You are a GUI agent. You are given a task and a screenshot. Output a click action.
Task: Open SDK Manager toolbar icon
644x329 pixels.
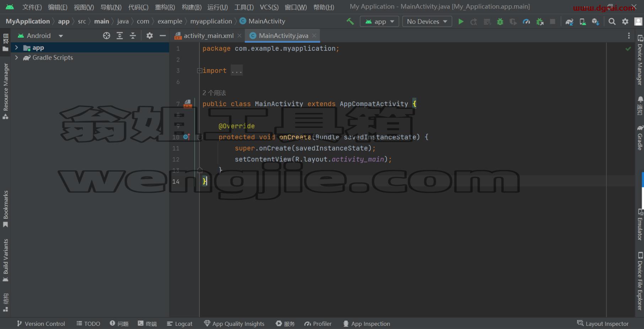click(x=596, y=22)
